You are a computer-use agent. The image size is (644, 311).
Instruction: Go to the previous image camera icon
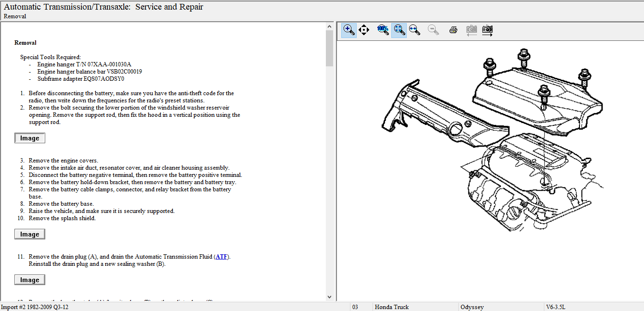coord(472,30)
